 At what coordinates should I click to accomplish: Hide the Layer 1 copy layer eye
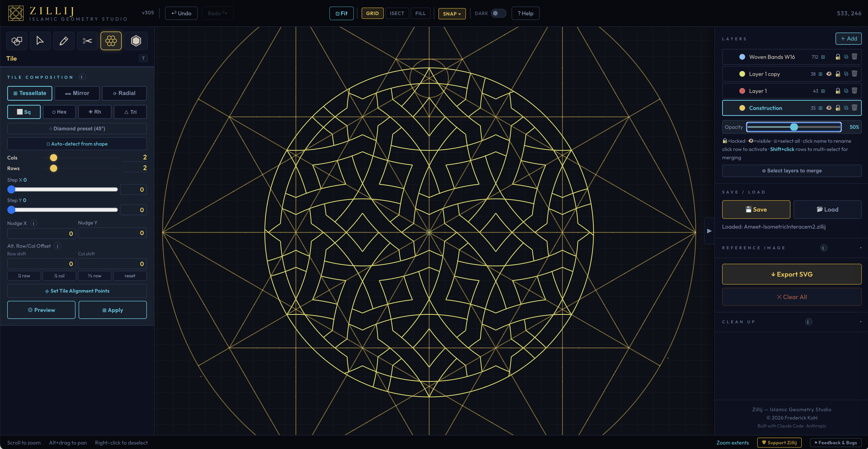point(829,74)
